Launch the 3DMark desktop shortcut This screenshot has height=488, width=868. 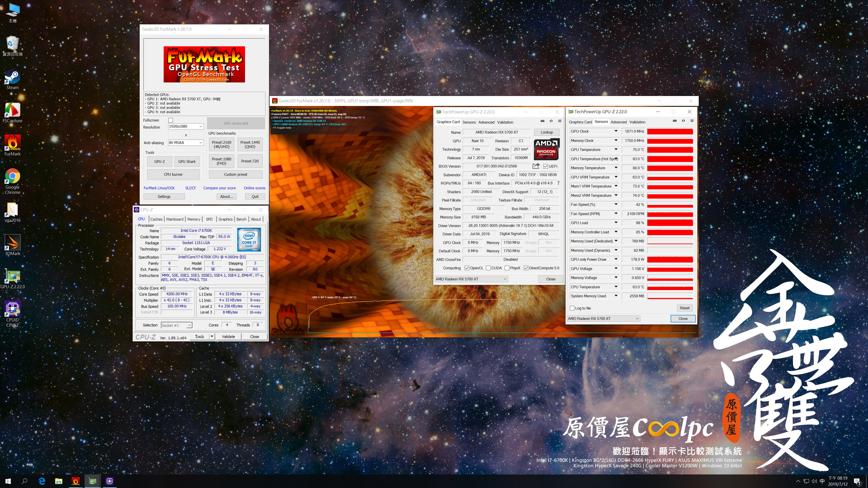pos(12,246)
